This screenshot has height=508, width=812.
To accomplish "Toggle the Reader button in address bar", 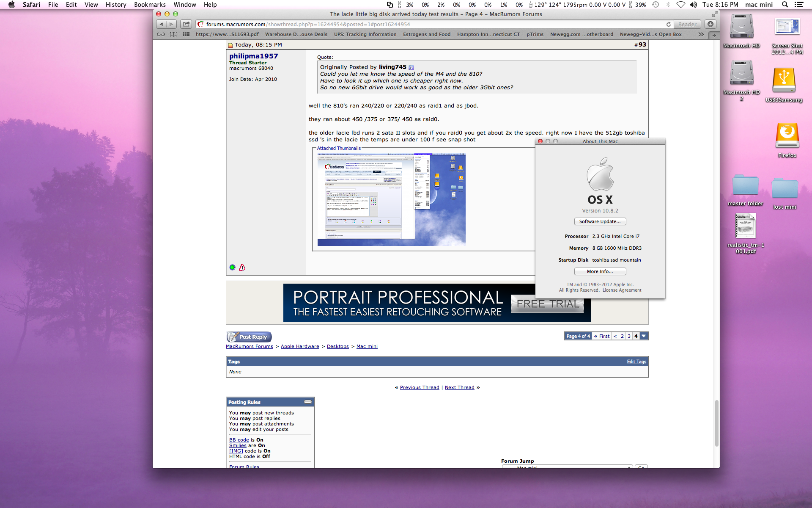I will click(687, 24).
